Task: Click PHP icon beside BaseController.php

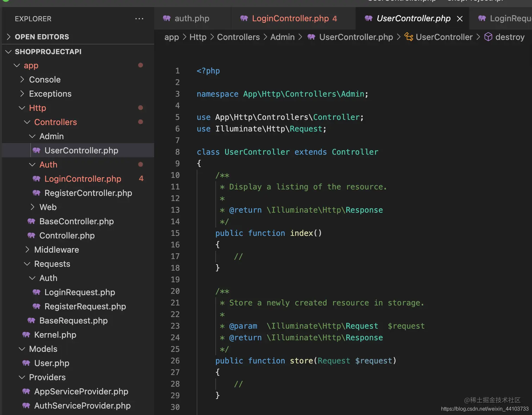Action: [x=31, y=221]
